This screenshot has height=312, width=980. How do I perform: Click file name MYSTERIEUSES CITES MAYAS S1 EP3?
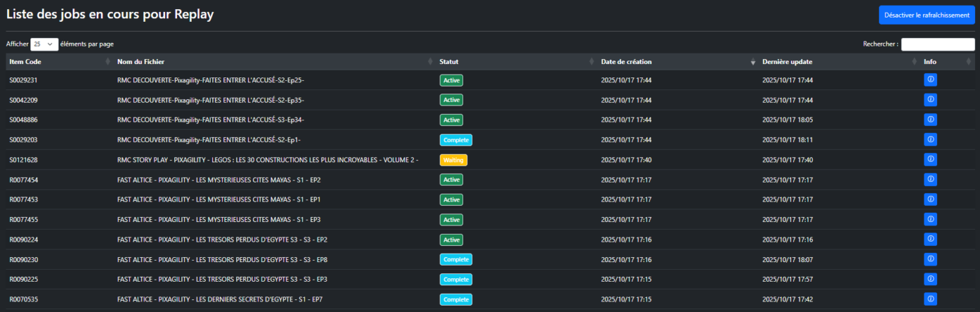tap(219, 220)
